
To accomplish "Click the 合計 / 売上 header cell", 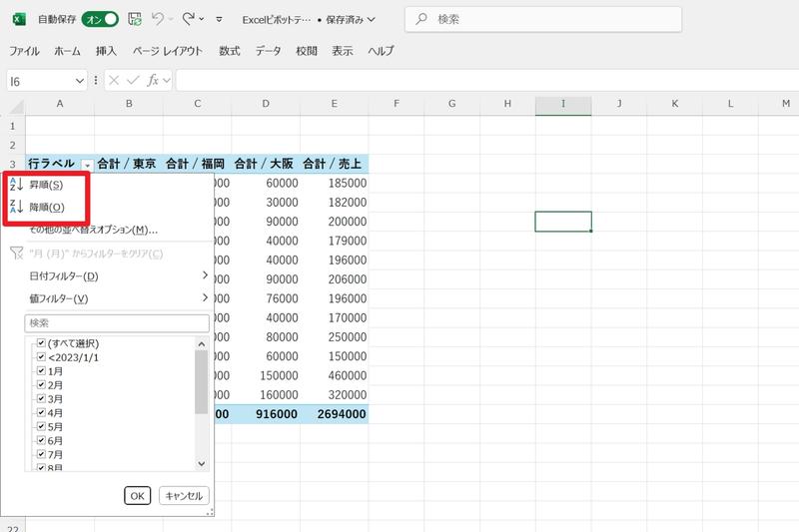I will pyautogui.click(x=334, y=164).
